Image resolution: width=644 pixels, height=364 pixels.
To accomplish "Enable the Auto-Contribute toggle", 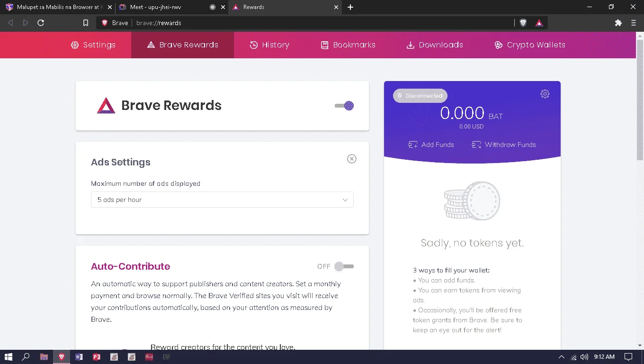I will pyautogui.click(x=344, y=266).
